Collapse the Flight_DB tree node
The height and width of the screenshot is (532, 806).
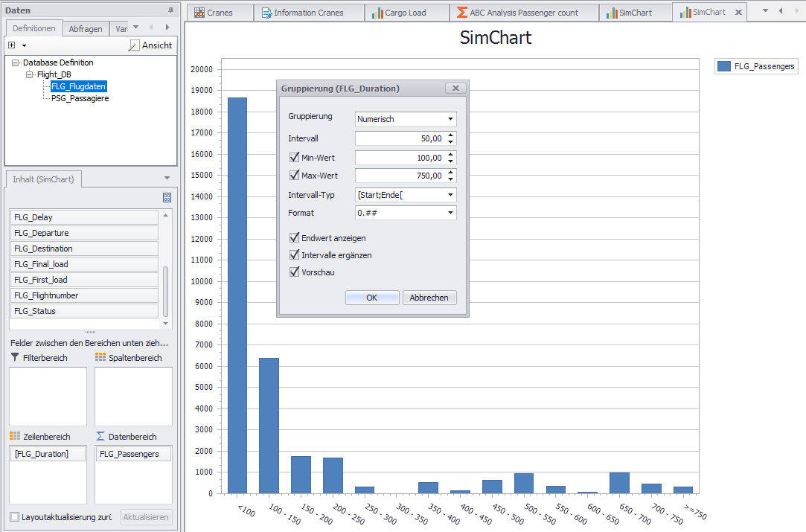(29, 74)
